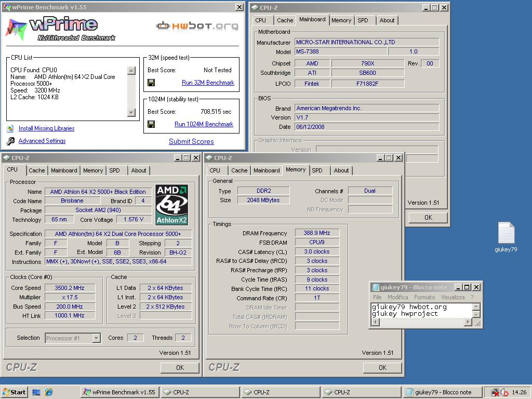Click the Show Desktop quick launch icon

click(36, 392)
